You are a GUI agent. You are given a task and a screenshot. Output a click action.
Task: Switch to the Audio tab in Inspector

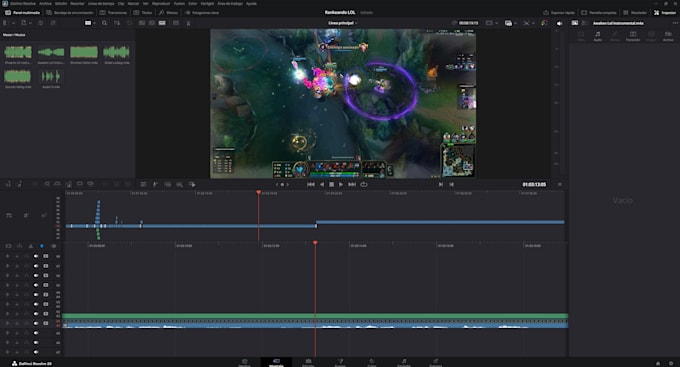click(x=598, y=36)
